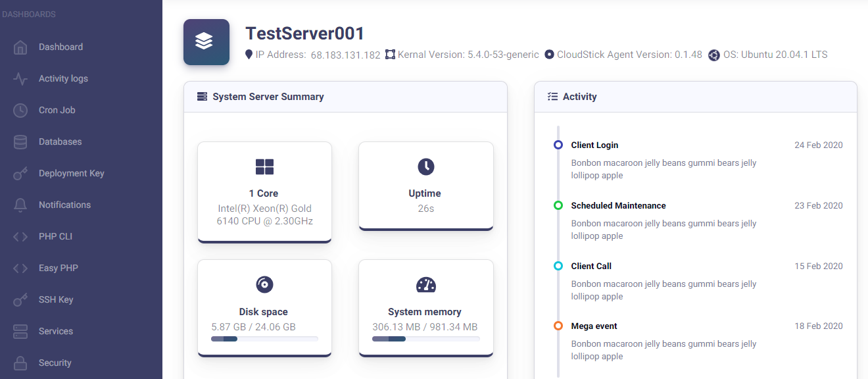Viewport: 868px width, 379px height.
Task: Click the Notifications bell icon
Action: 20,205
